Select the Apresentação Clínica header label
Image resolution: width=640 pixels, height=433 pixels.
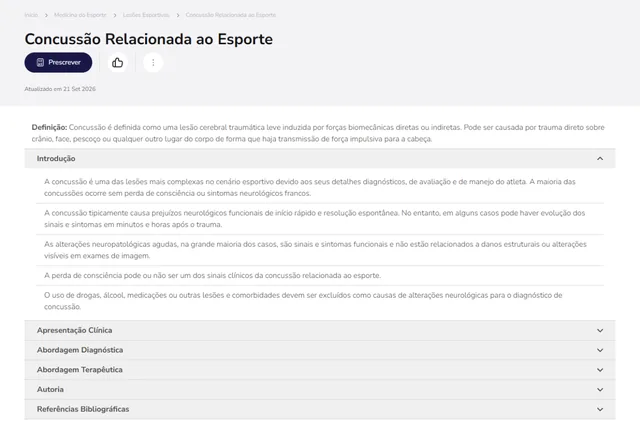[74, 330]
